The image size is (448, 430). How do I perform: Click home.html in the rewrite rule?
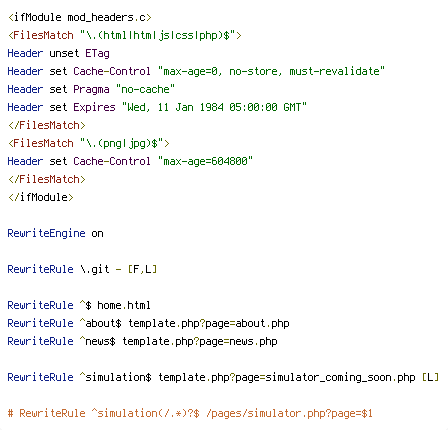coord(124,305)
